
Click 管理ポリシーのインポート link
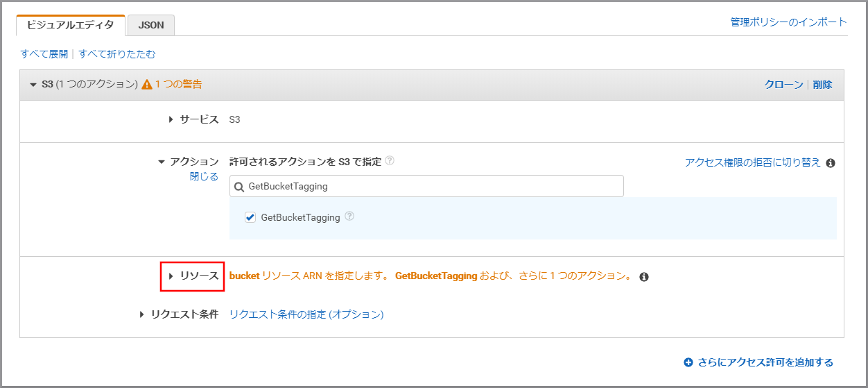(x=788, y=22)
